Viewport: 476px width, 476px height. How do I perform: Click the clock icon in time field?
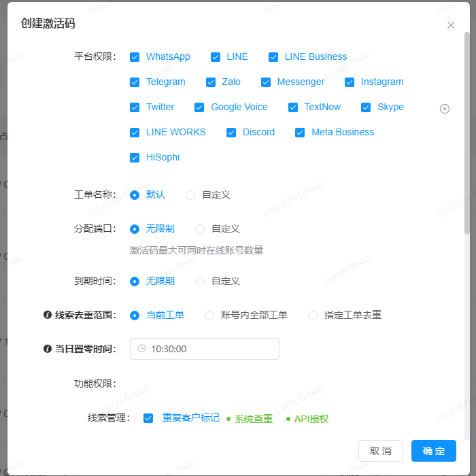click(141, 348)
